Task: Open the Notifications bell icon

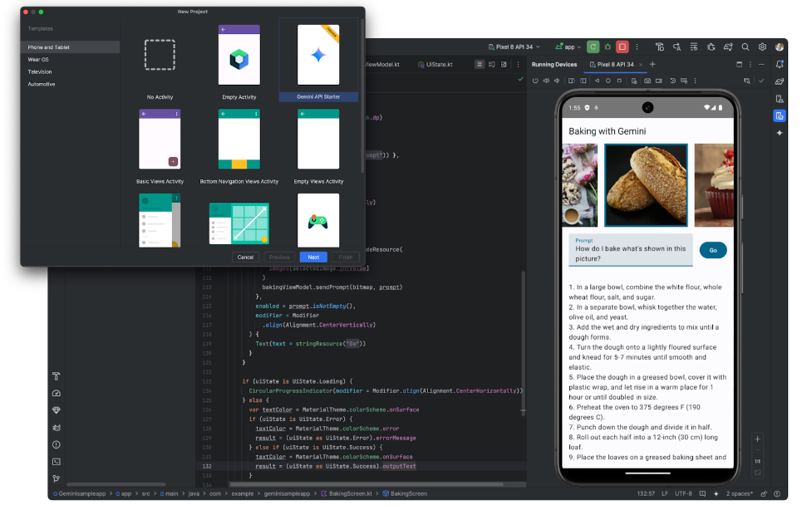Action: 780,64
